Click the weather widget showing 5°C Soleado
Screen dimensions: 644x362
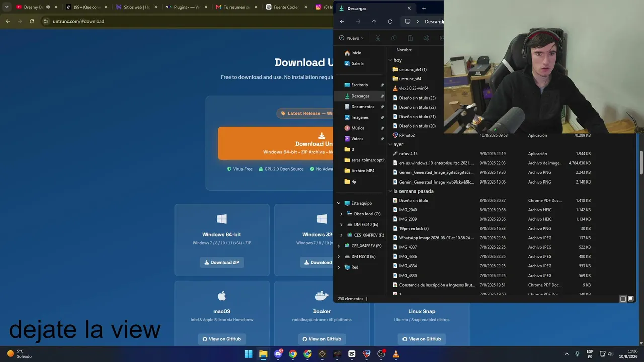pyautogui.click(x=20, y=354)
